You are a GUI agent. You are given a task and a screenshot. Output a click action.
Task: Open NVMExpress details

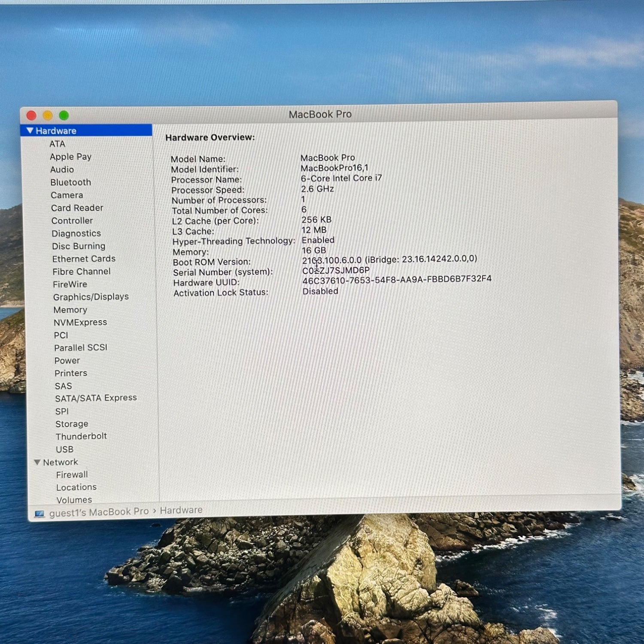80,322
